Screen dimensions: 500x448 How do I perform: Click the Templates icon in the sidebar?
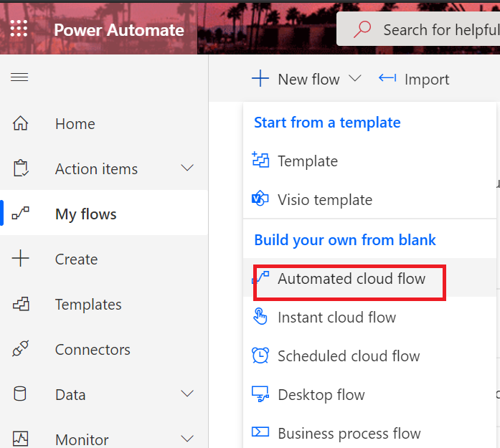pos(21,305)
